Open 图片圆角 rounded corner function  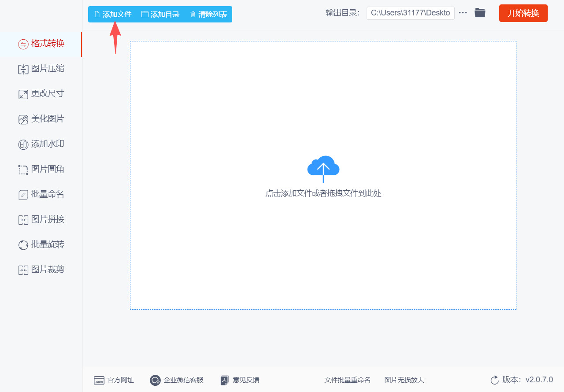[41, 169]
